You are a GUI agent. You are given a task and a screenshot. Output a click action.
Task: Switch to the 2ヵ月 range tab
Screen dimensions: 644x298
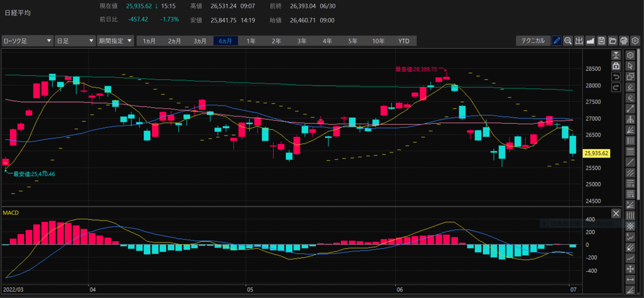(x=174, y=41)
